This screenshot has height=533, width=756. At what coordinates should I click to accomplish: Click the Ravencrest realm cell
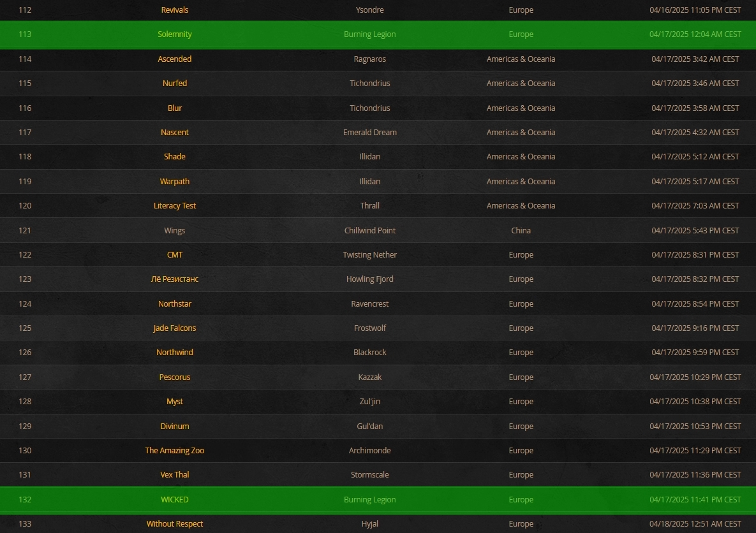[x=370, y=304]
